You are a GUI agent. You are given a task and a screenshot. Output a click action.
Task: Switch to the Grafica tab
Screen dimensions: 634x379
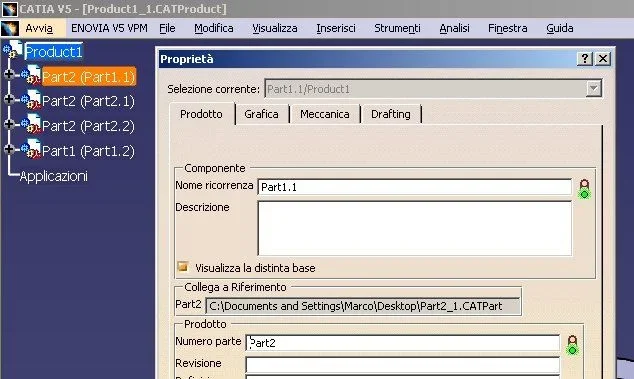pyautogui.click(x=261, y=114)
